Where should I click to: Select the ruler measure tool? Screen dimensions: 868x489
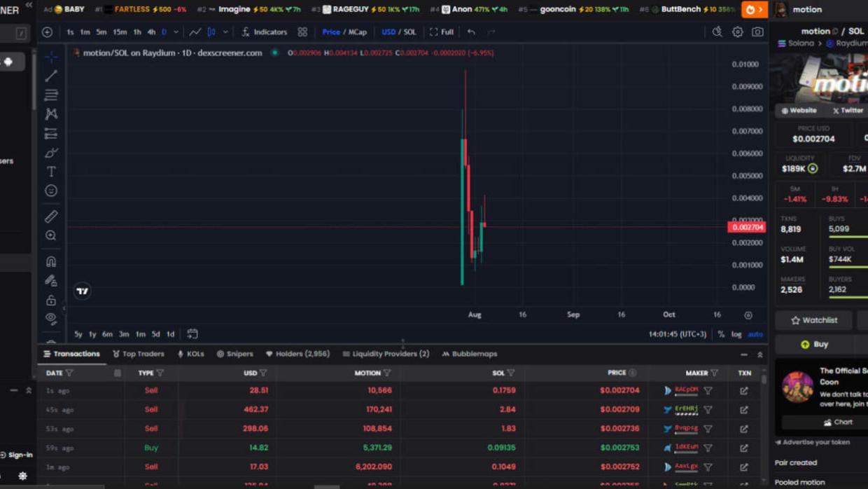(x=51, y=216)
